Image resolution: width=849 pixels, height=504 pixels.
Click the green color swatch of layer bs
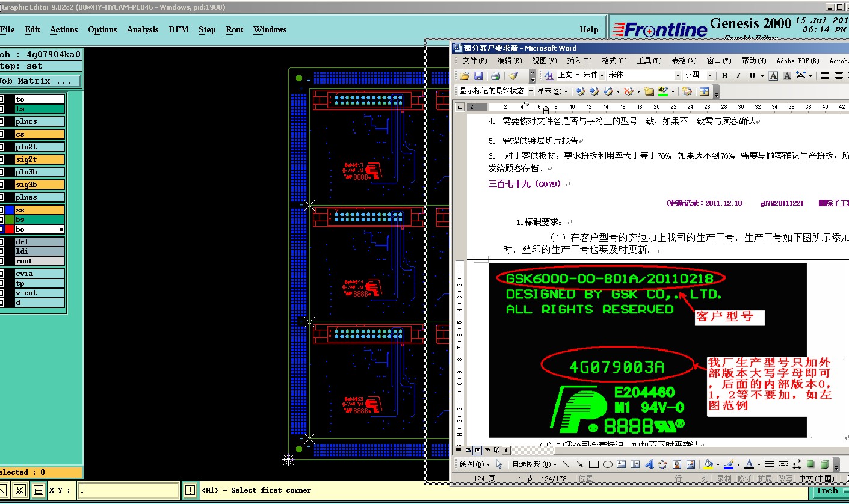[x=10, y=220]
